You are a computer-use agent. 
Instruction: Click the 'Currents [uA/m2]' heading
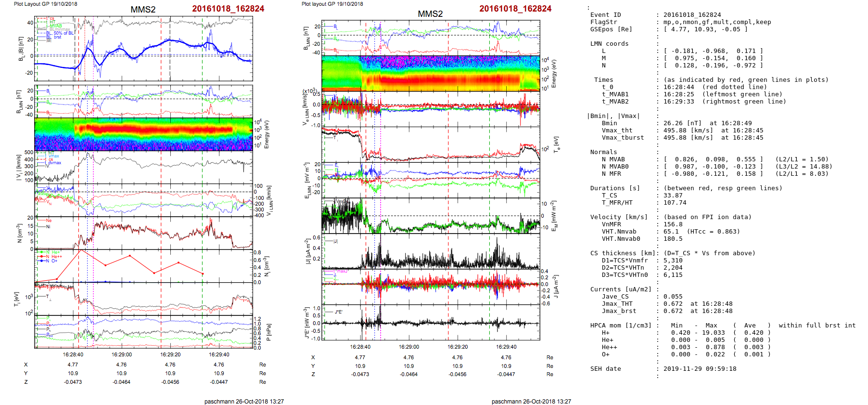click(x=621, y=289)
